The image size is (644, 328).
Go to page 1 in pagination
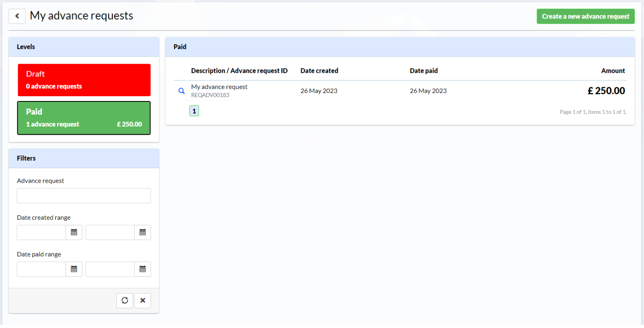pyautogui.click(x=194, y=111)
